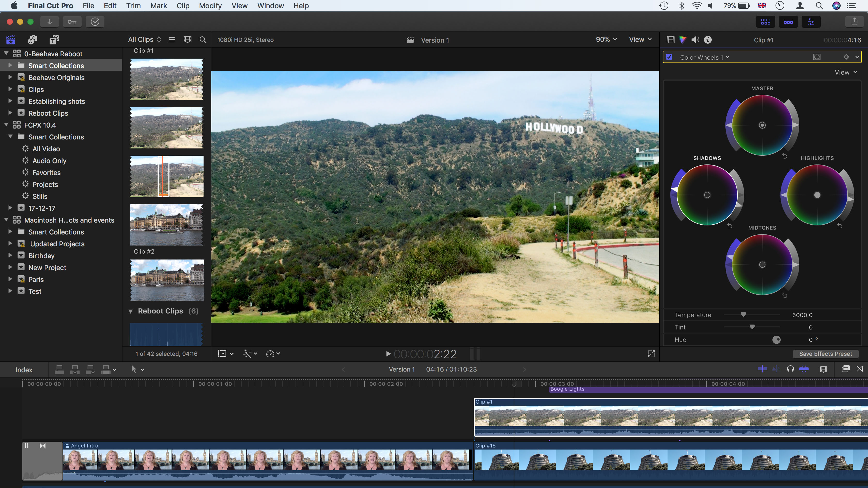Enable the Favorites smart collection

point(46,172)
